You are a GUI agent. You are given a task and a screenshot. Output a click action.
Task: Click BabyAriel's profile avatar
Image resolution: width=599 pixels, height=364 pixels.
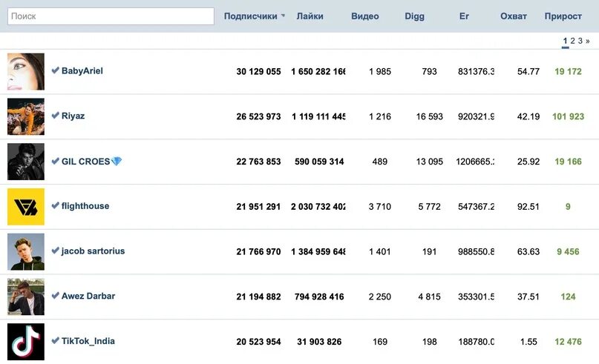[26, 72]
